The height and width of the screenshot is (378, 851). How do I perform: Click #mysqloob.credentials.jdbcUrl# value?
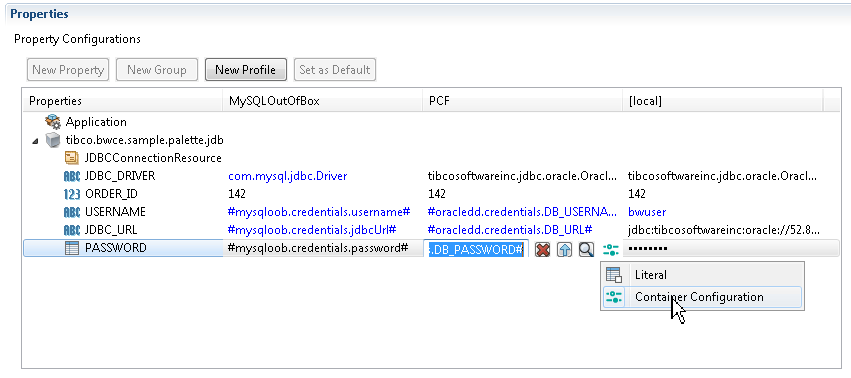tap(312, 230)
